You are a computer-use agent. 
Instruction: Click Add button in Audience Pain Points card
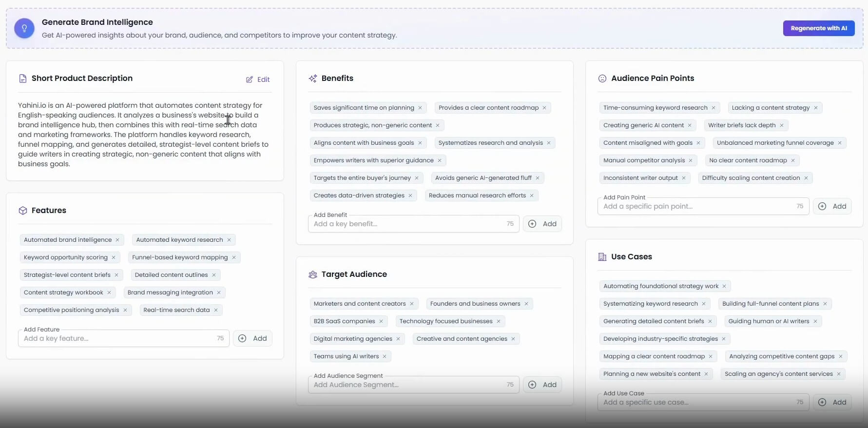tap(832, 206)
